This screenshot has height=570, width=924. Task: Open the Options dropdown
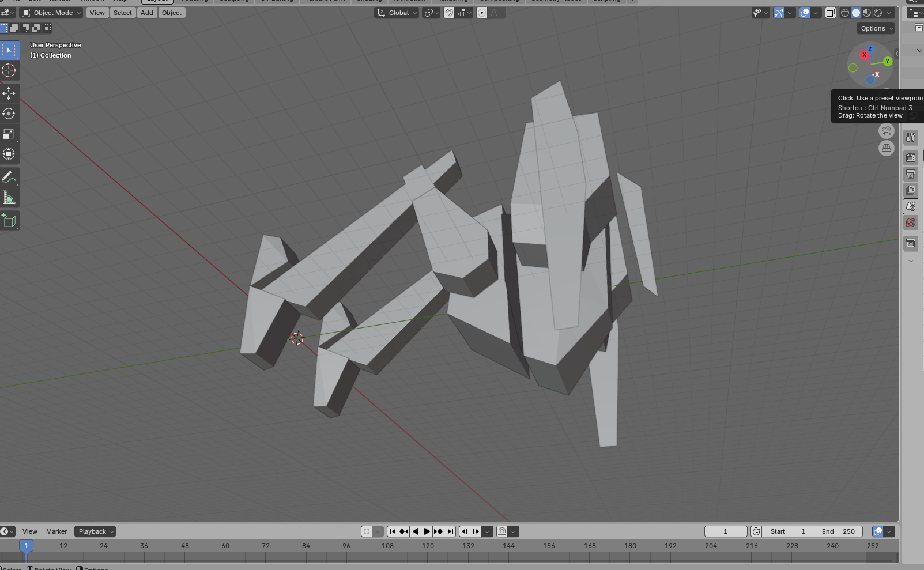pos(876,28)
